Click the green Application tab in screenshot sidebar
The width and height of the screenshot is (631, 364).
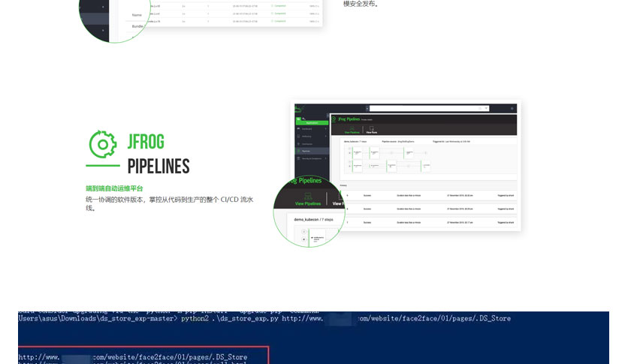pyautogui.click(x=312, y=122)
